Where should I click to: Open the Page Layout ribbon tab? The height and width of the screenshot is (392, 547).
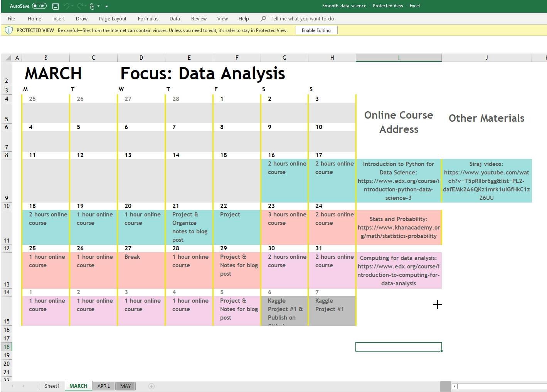(113, 18)
